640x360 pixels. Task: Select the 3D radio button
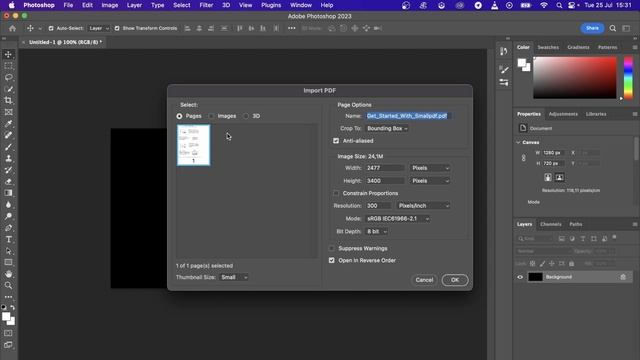[246, 116]
